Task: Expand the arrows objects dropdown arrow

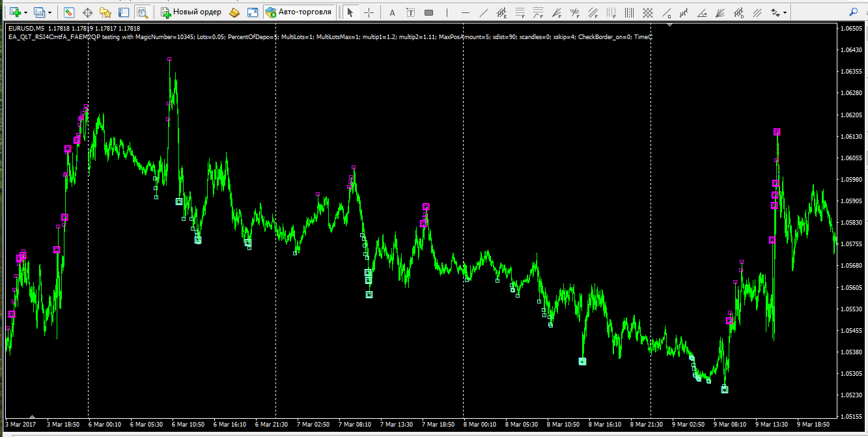Action: (x=785, y=12)
